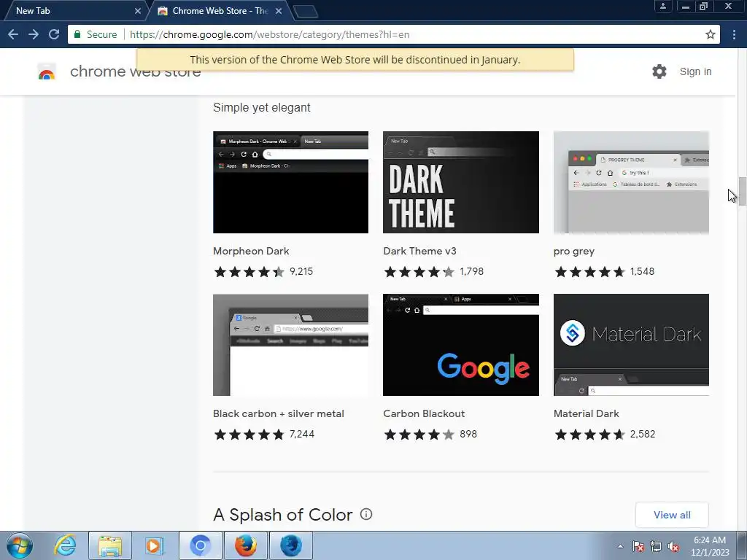Open the taskbar clock and date
Screen dimensions: 747x560
(x=710, y=546)
